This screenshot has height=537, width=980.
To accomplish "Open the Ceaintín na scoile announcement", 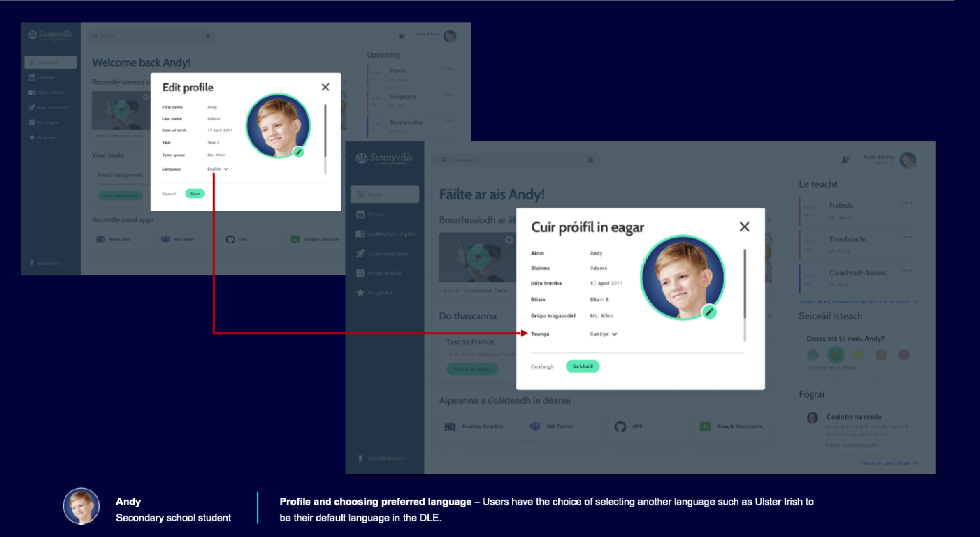I will click(859, 430).
